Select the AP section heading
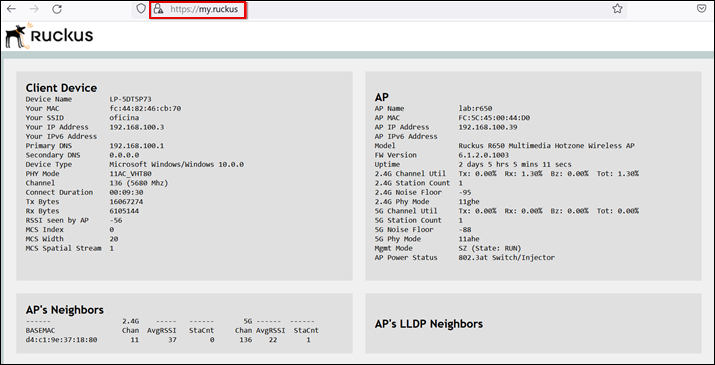715x365 pixels. click(382, 97)
